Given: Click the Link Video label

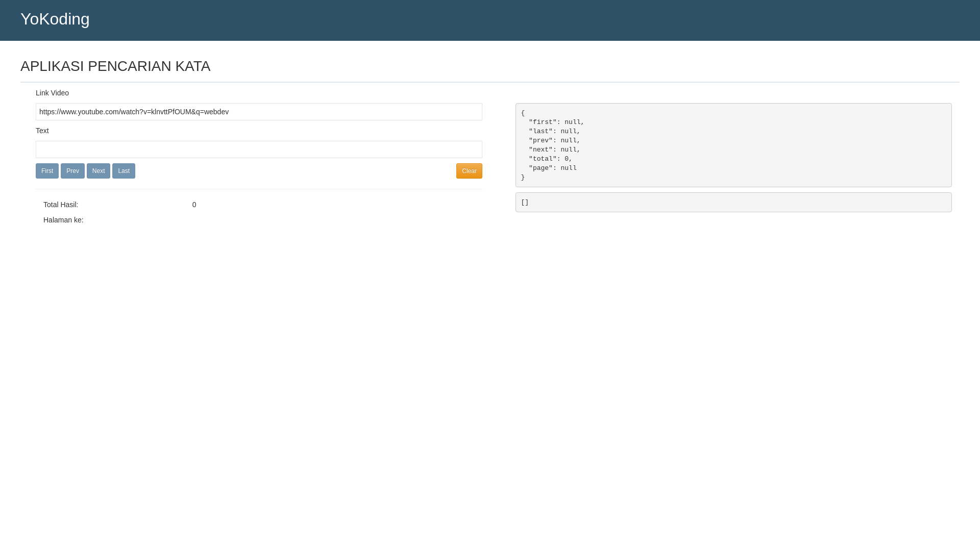Looking at the screenshot, I should pyautogui.click(x=52, y=93).
